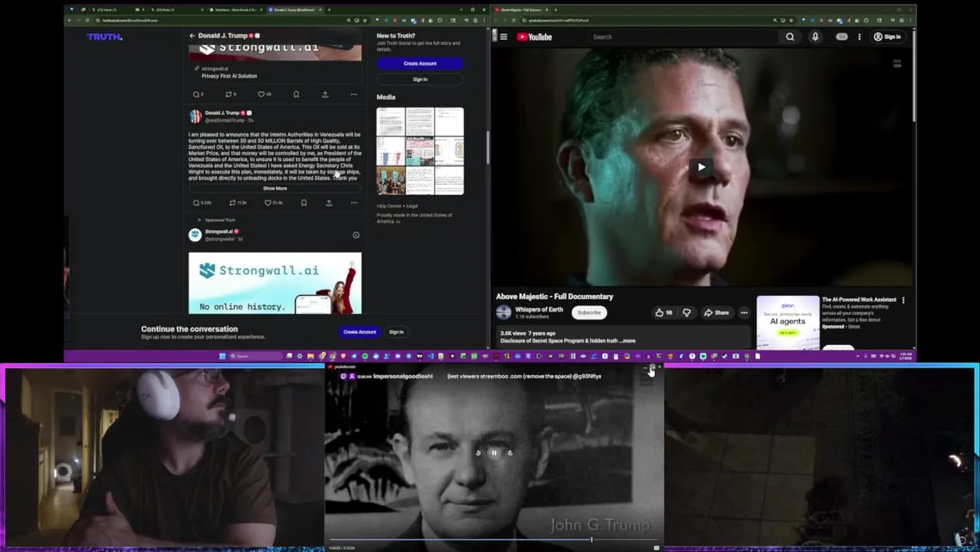
Task: Bookmark the Privacy First AI Solution post
Action: click(296, 94)
